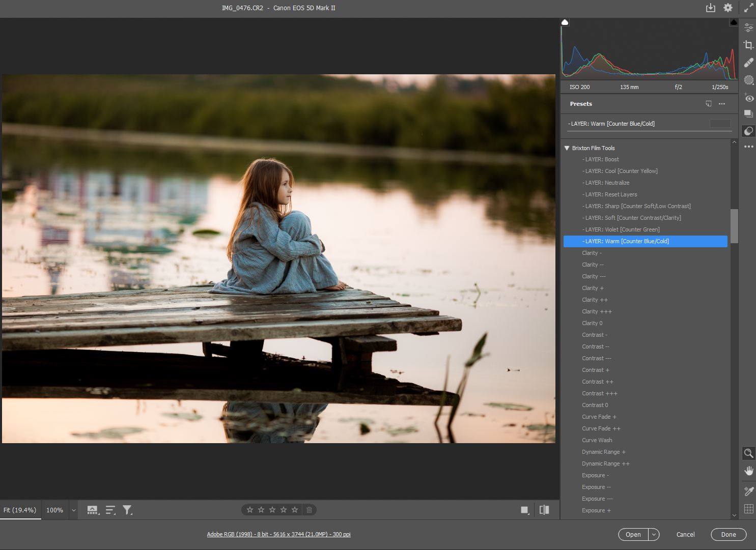Open the dropdown arrow beside Open button
Viewport: 756px width, 550px height.
pos(654,535)
